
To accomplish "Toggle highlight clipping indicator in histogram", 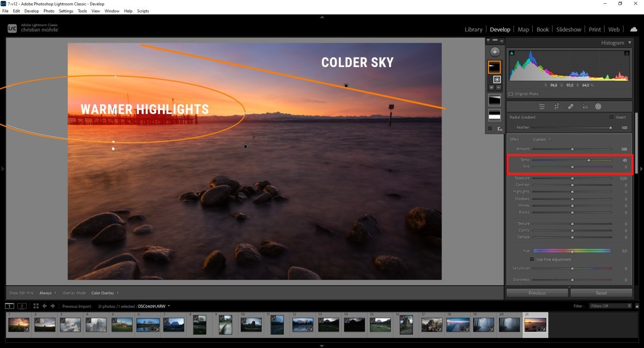I will [x=626, y=53].
